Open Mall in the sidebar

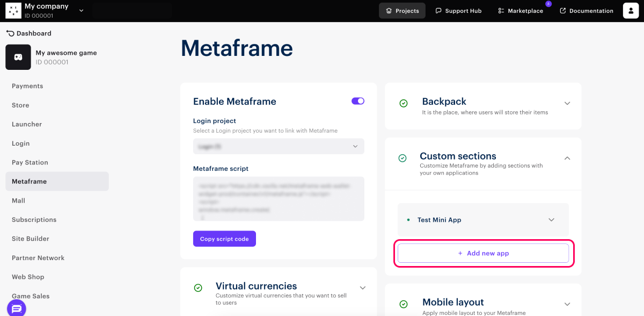tap(19, 200)
